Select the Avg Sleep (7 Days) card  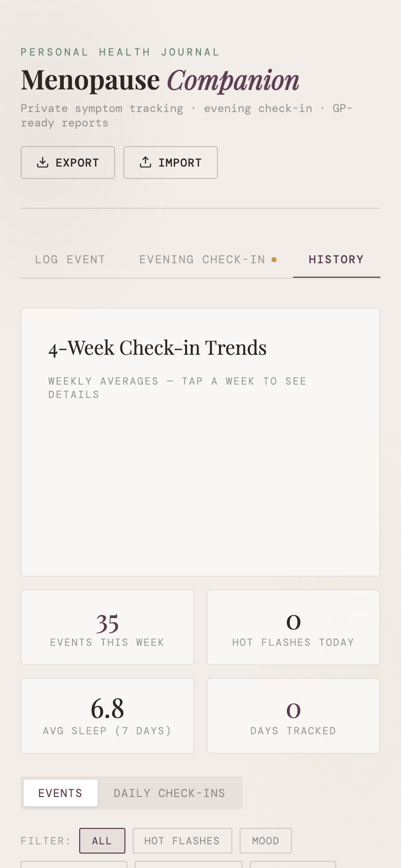tap(107, 715)
